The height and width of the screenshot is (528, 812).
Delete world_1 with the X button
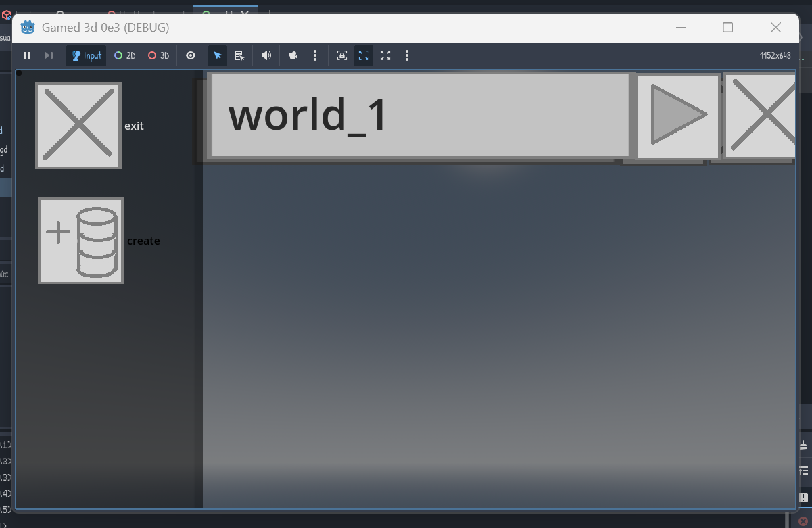(760, 116)
